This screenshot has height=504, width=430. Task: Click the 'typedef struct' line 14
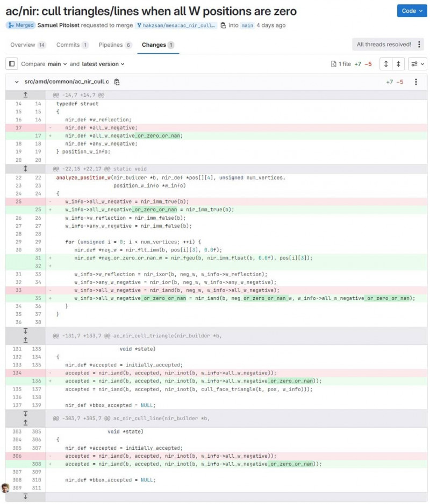77,104
